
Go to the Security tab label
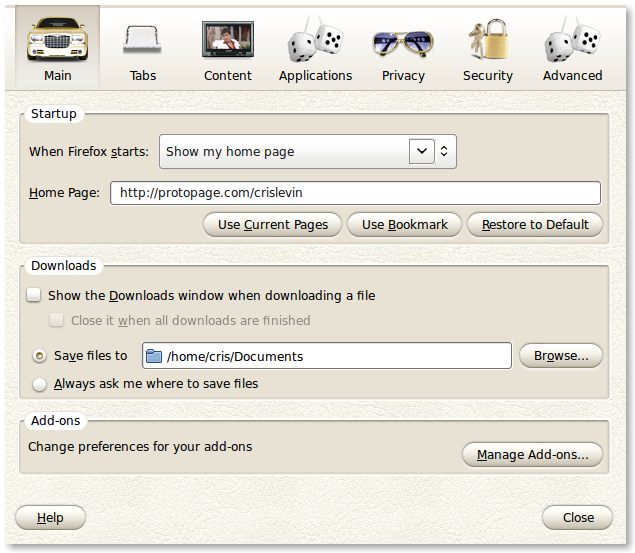488,76
